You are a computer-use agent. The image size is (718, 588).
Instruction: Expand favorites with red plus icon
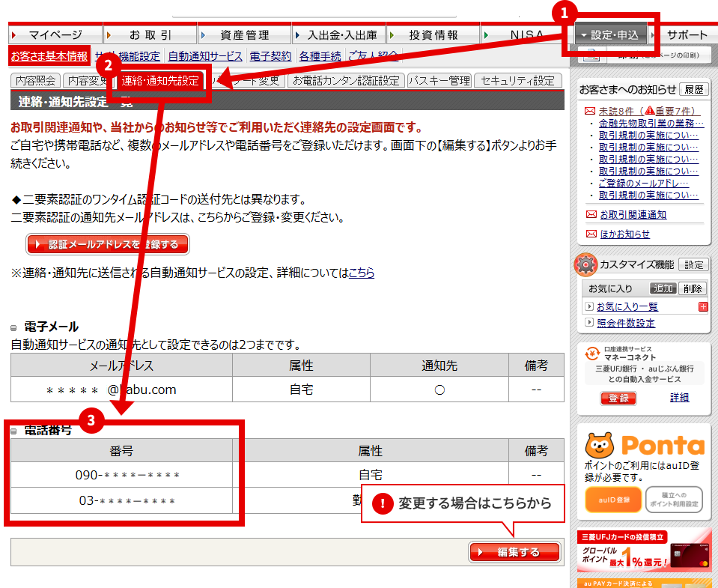pos(703,306)
